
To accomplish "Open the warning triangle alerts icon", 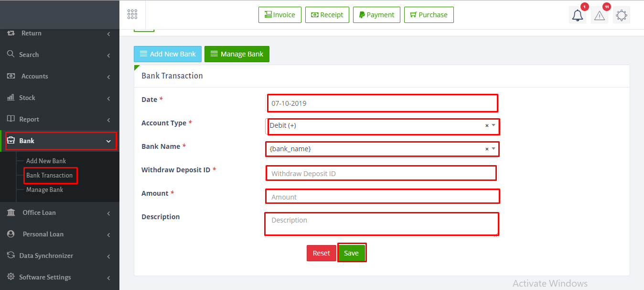I will tap(599, 15).
